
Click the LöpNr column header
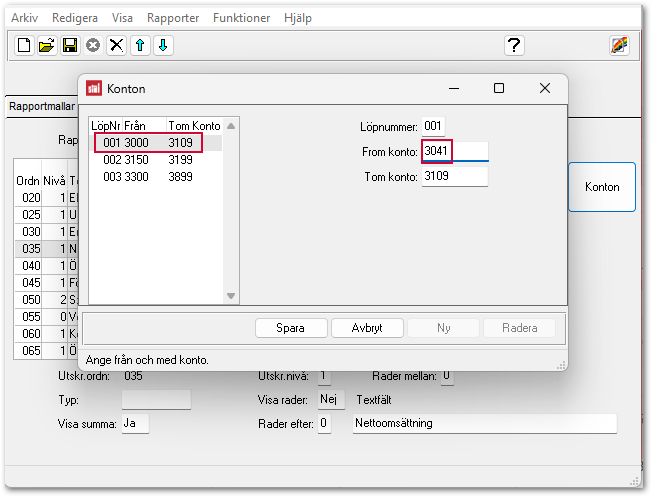coord(106,126)
